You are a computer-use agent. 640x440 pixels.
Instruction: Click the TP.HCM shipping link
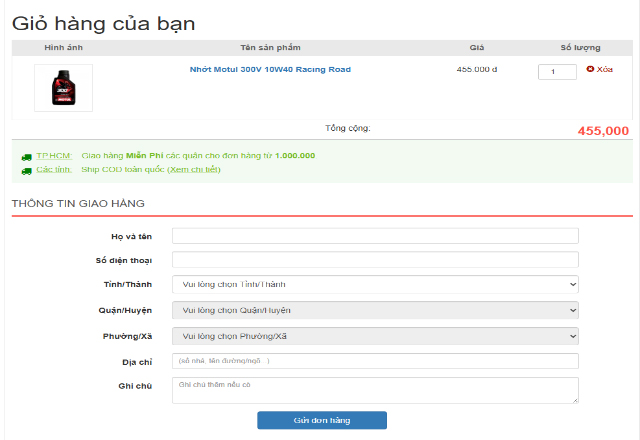click(x=54, y=156)
